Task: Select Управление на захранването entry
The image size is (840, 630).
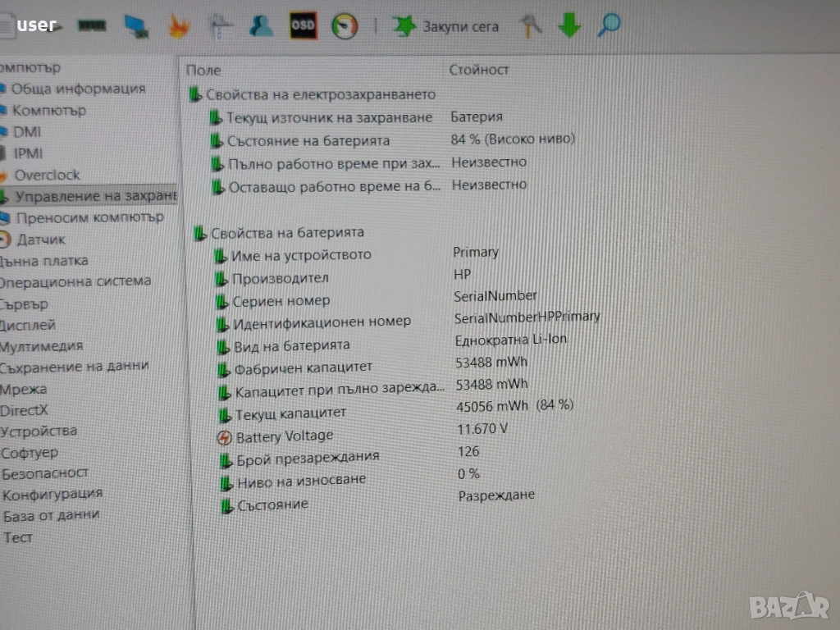Action: (95, 196)
